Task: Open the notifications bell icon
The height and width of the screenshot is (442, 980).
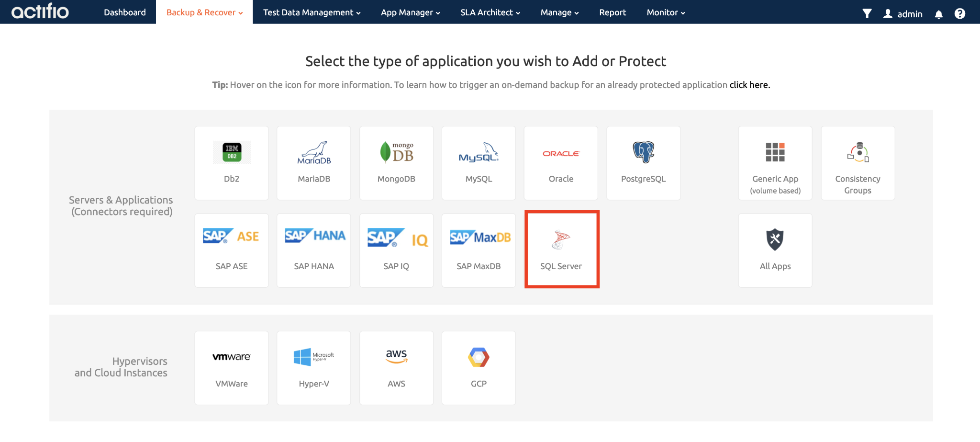Action: tap(939, 14)
